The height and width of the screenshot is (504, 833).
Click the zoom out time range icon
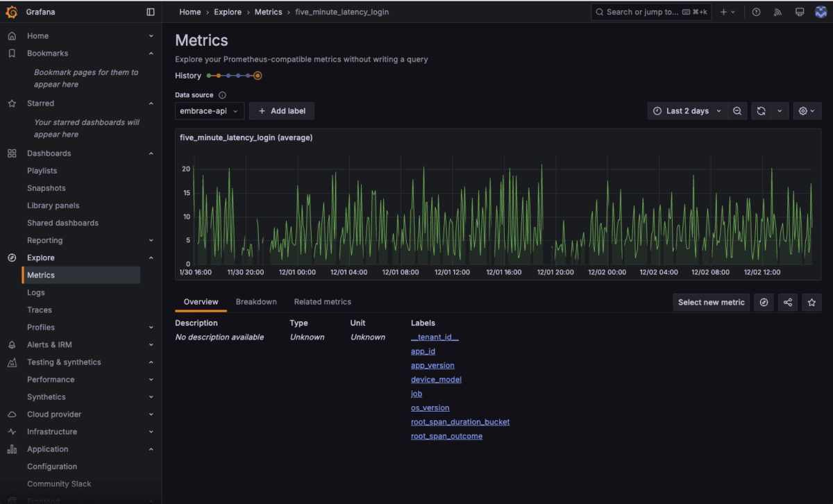click(x=737, y=111)
